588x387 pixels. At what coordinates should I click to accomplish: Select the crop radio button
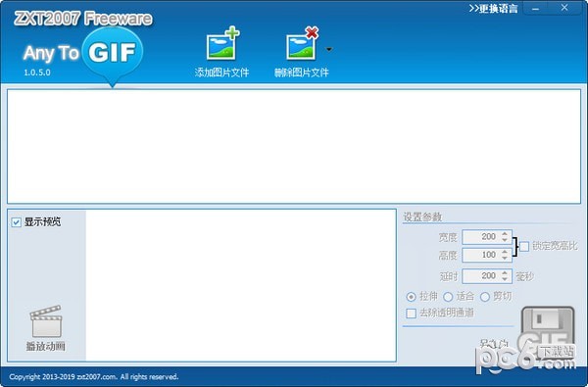click(x=484, y=297)
